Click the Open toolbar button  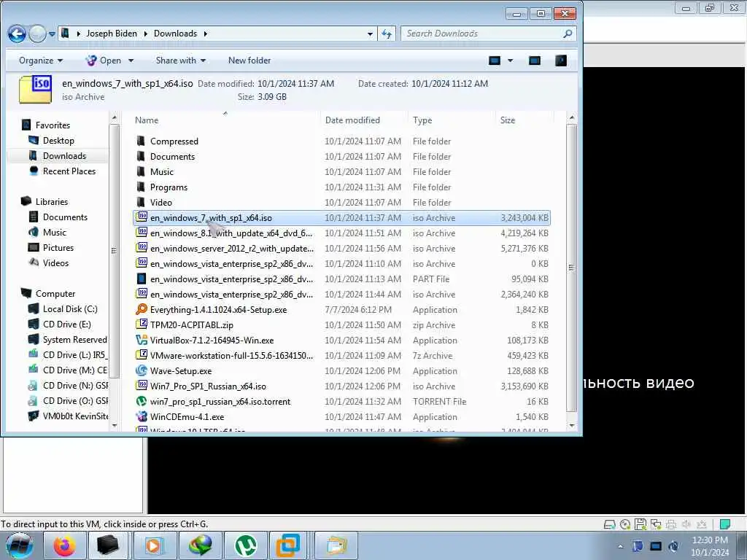[104, 61]
